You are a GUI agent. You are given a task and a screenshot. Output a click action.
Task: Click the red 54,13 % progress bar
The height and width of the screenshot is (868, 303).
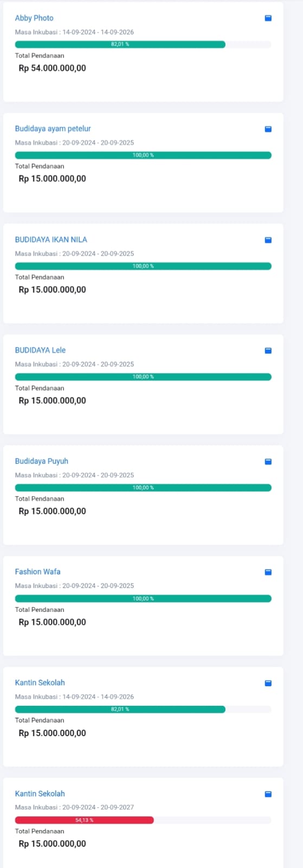click(x=84, y=820)
